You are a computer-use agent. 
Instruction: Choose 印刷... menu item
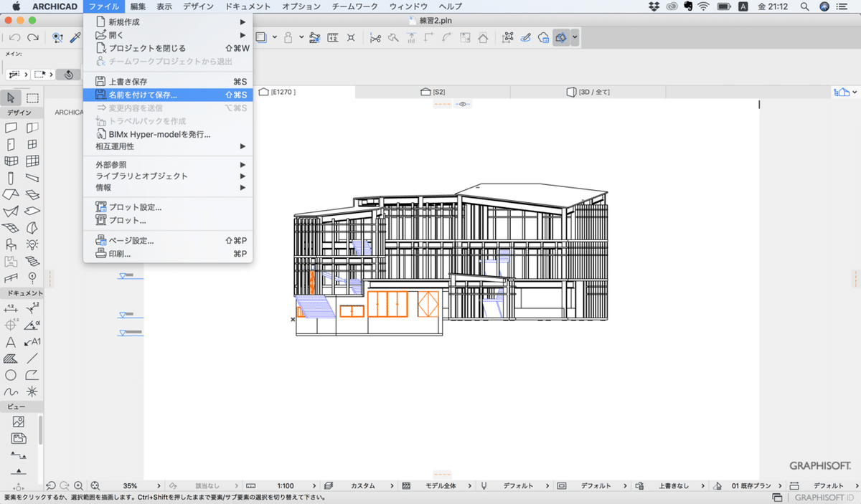[x=168, y=254]
